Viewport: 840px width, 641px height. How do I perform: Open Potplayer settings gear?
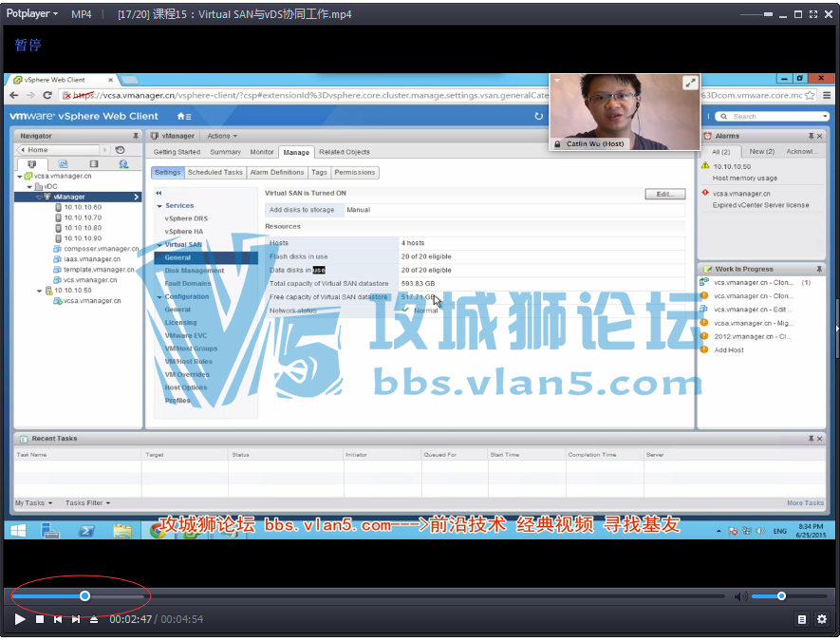coord(822,619)
